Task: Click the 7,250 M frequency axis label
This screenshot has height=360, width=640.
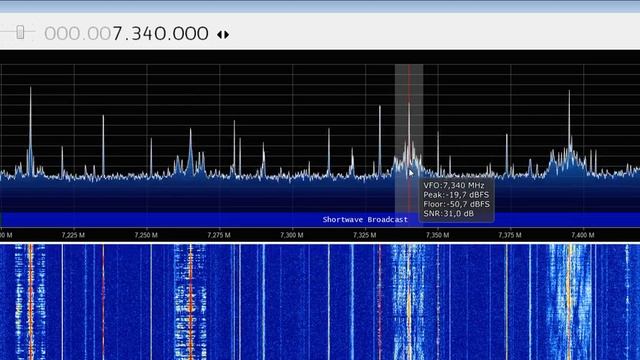Action: point(146,235)
